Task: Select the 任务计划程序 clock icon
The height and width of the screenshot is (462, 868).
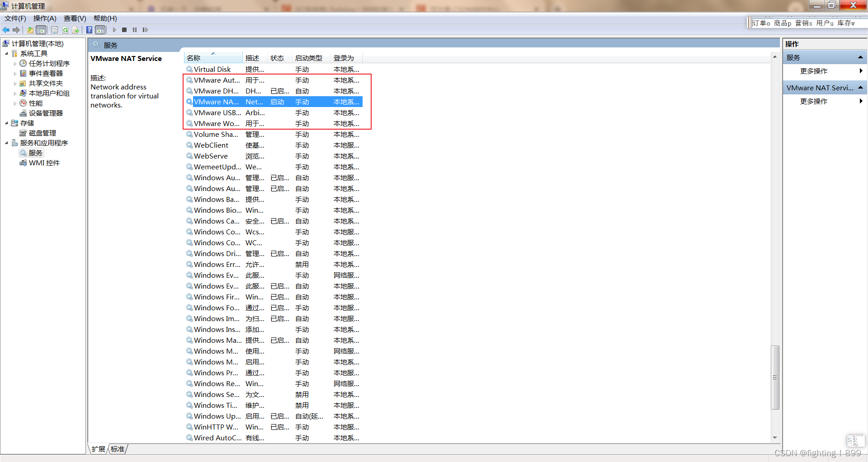Action: coord(23,64)
